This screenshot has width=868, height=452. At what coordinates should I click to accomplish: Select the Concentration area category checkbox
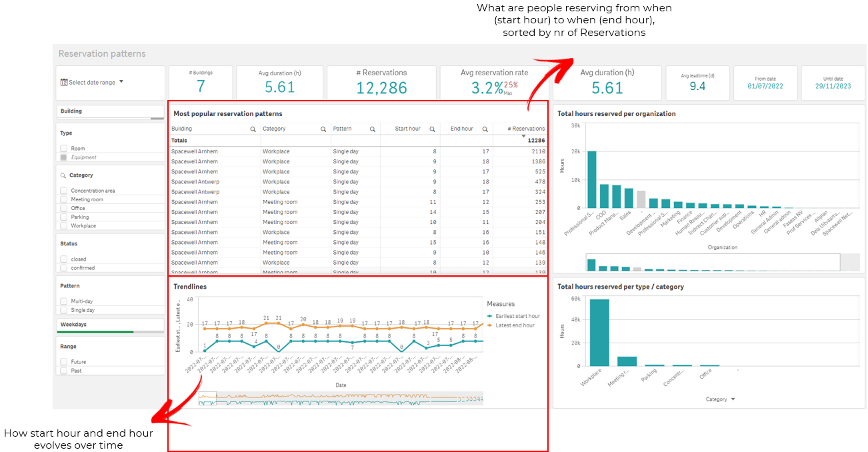point(63,191)
